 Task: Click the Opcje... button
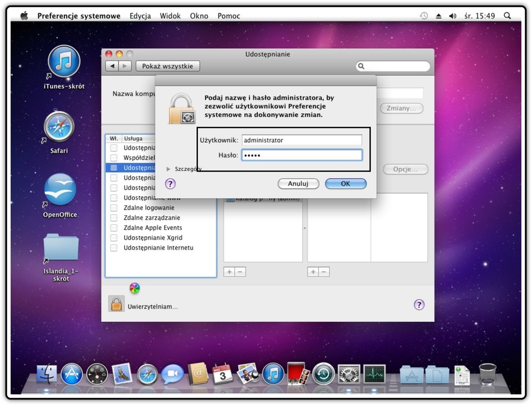406,169
